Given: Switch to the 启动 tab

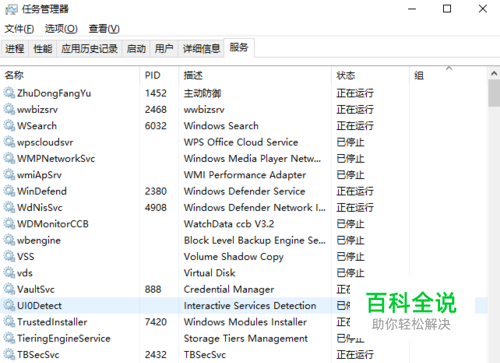Looking at the screenshot, I should click(136, 49).
